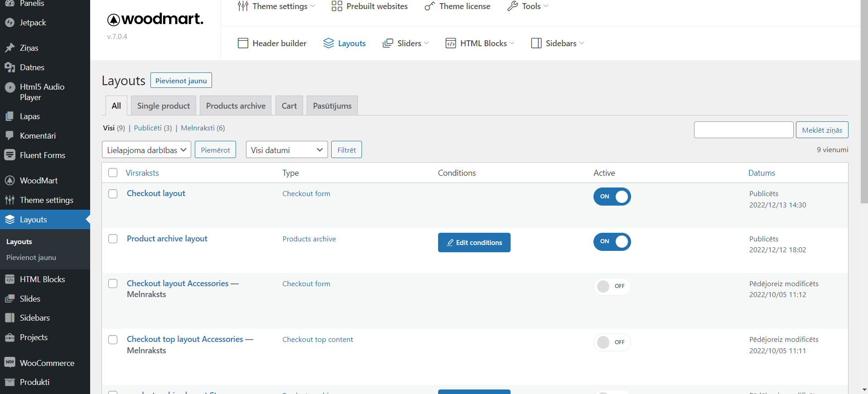Sort by the Virsraksts column header

click(142, 173)
